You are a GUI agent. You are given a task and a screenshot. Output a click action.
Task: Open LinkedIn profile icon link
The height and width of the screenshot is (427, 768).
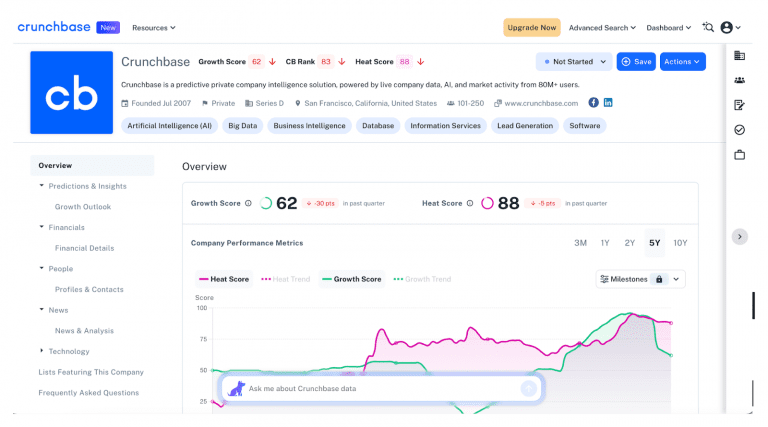(x=608, y=103)
